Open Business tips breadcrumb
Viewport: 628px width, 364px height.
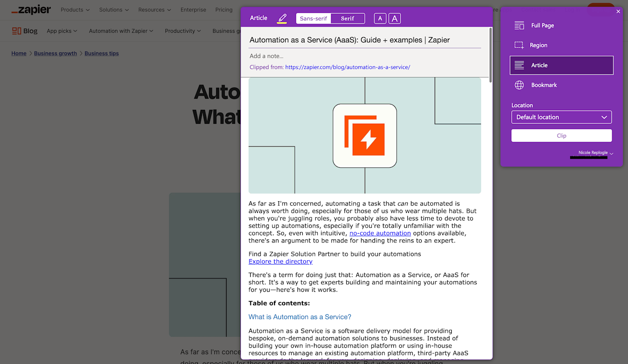coord(102,53)
